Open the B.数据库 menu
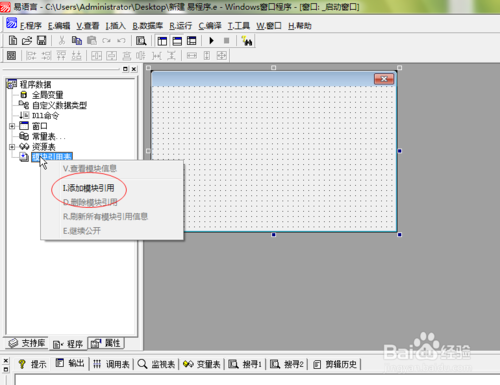500x385 pixels. pyautogui.click(x=148, y=26)
